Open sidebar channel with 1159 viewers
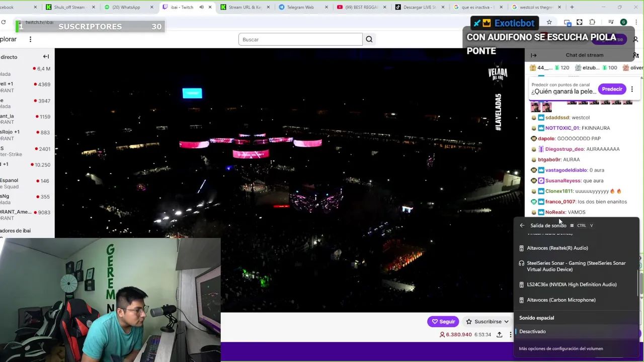Image resolution: width=644 pixels, height=362 pixels. coord(26,119)
